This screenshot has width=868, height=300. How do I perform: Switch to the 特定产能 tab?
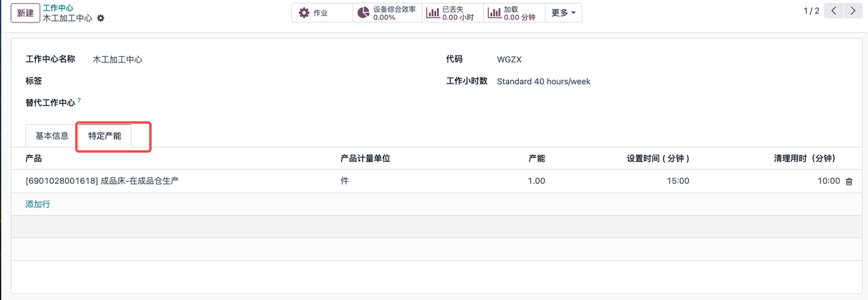[x=104, y=136]
